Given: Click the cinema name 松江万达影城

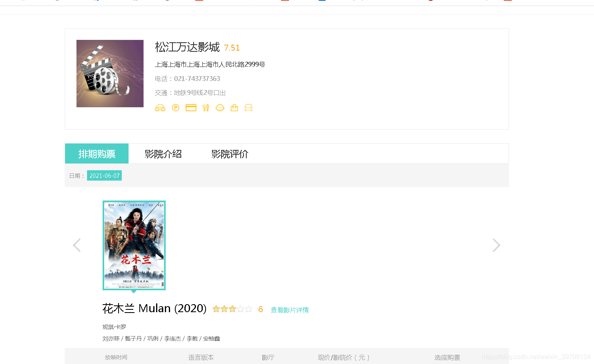Looking at the screenshot, I should pos(187,47).
